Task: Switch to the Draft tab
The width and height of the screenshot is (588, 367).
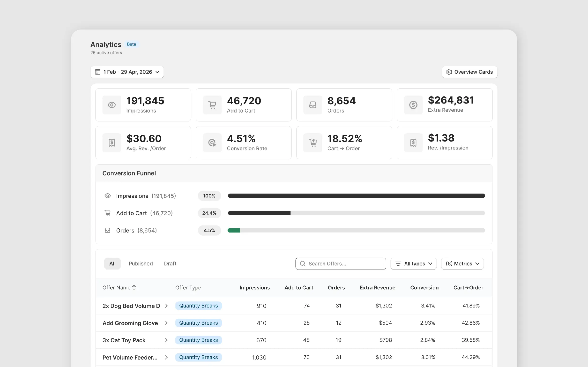Action: click(x=170, y=264)
